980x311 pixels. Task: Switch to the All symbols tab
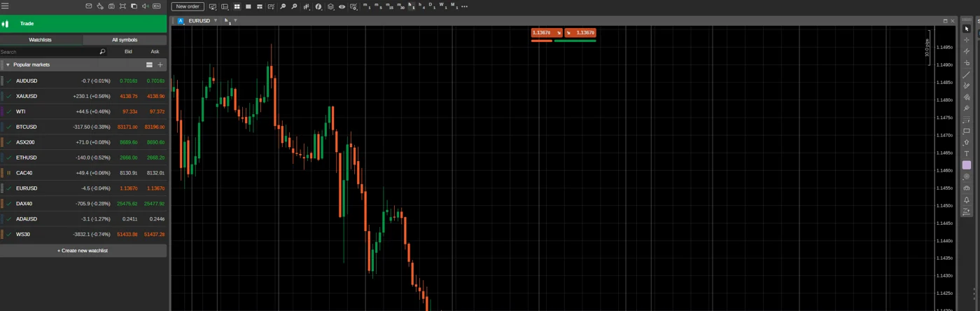tap(125, 40)
